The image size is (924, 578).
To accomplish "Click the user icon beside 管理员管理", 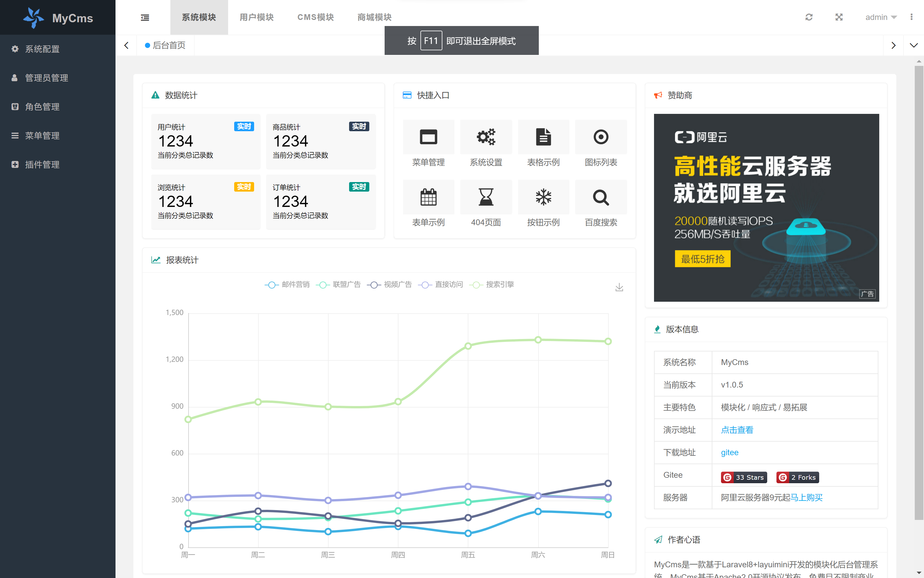I will click(x=14, y=78).
